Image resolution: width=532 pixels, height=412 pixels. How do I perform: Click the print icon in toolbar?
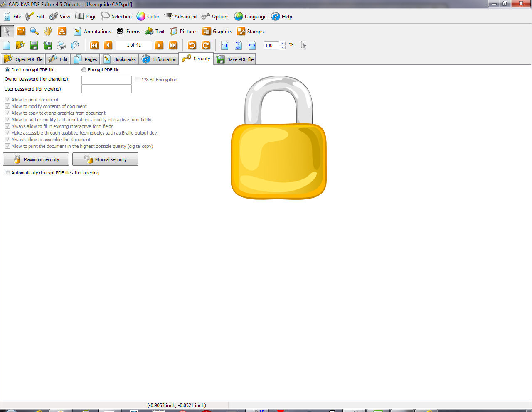(x=62, y=45)
